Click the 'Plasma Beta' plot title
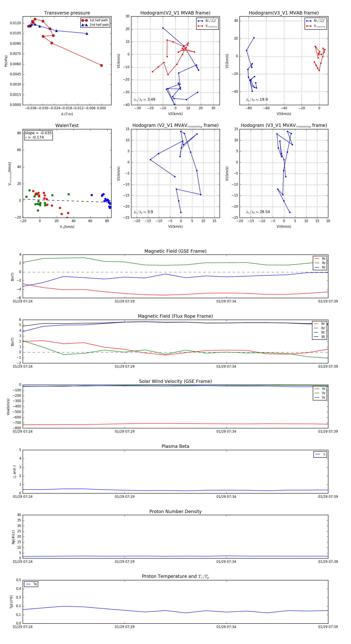351x644 pixels. tap(175, 446)
